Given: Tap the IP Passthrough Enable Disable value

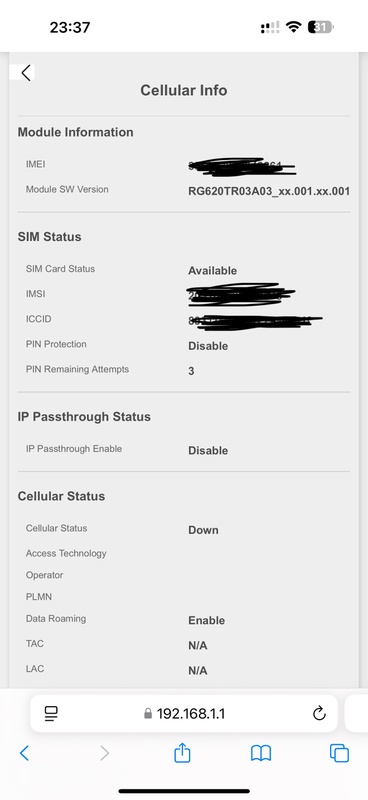Looking at the screenshot, I should 208,451.
